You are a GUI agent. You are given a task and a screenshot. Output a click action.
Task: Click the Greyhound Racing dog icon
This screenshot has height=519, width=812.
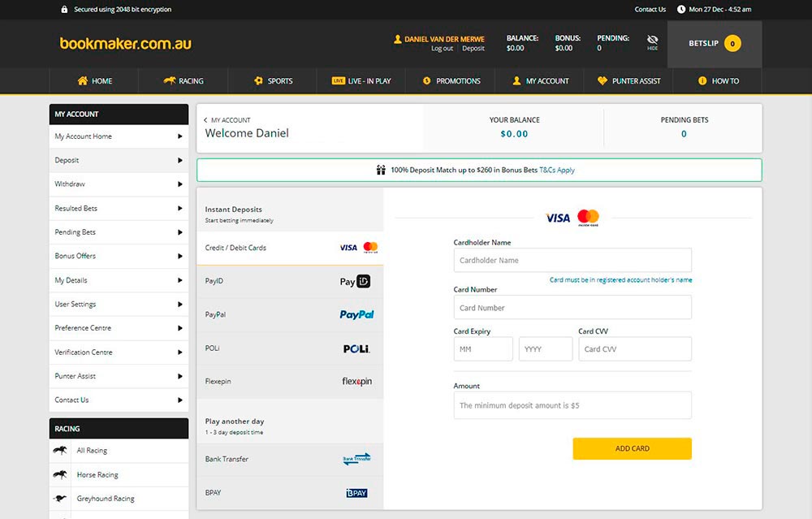coord(60,499)
